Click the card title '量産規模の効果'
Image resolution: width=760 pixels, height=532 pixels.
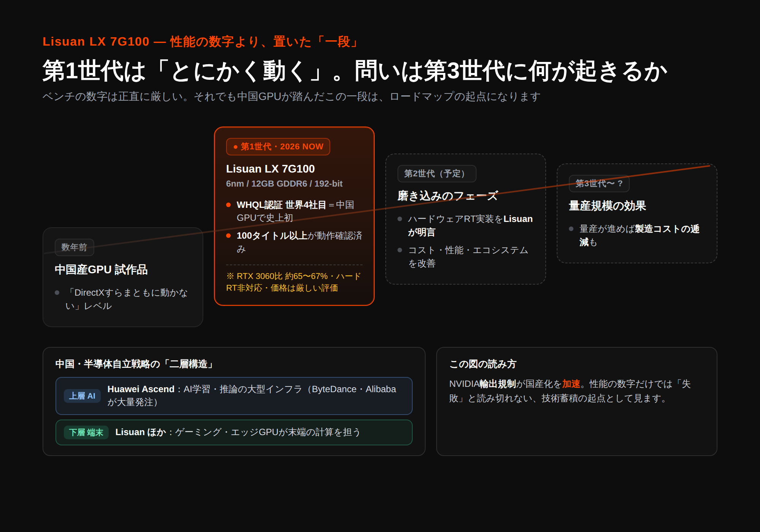607,206
